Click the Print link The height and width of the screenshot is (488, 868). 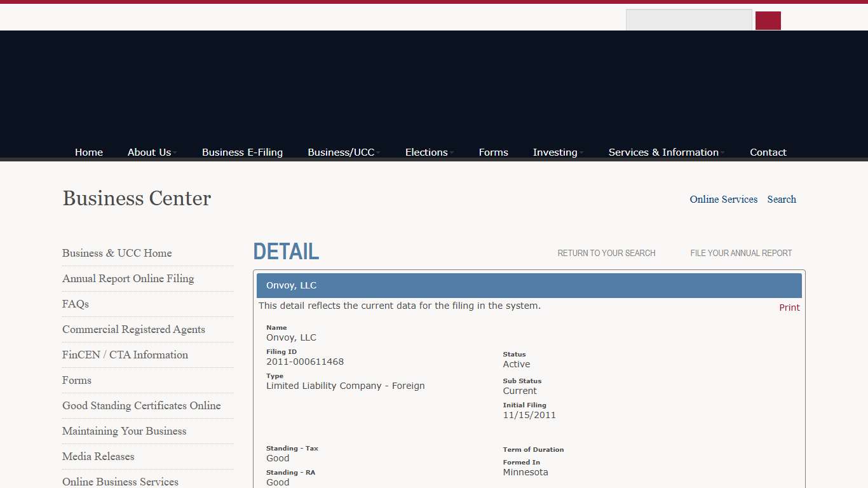pos(789,308)
